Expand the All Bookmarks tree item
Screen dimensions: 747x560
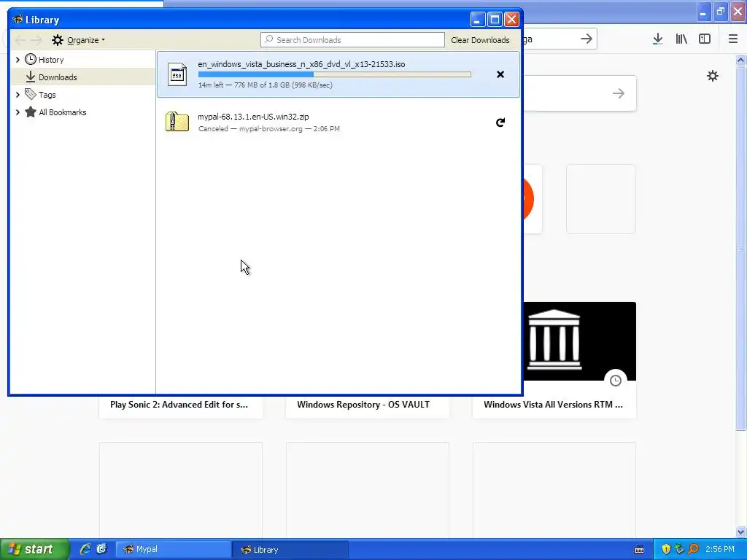click(x=18, y=112)
